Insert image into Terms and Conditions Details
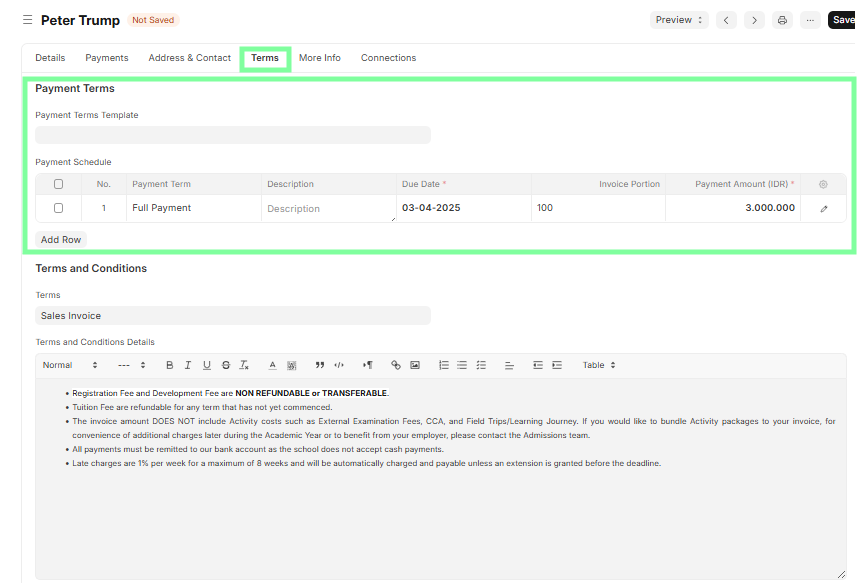Viewport: 857px width, 583px height. (x=415, y=365)
